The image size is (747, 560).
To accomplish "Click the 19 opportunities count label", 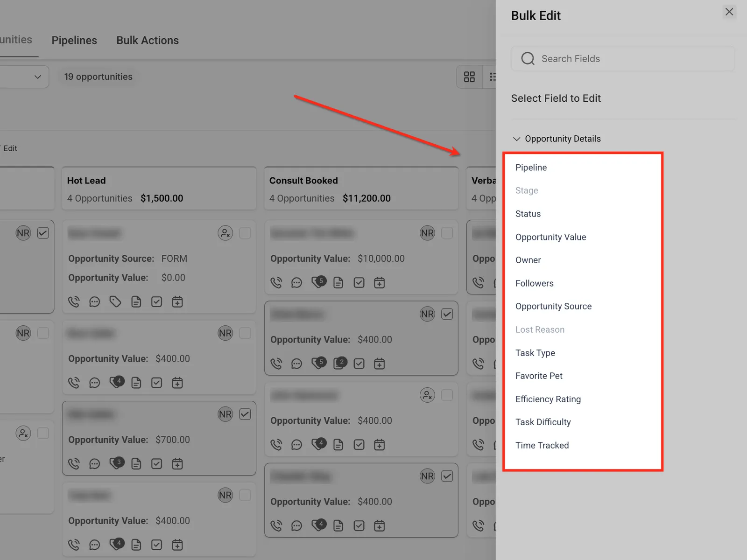I will point(99,77).
